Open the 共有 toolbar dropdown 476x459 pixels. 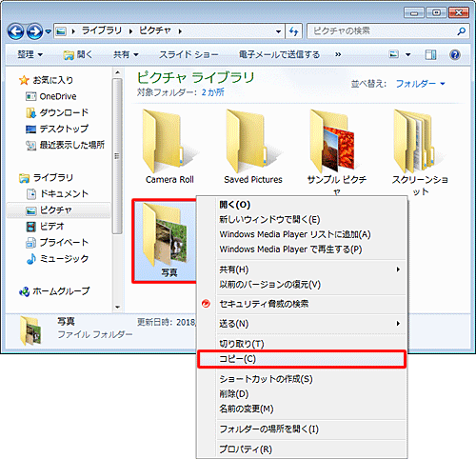[126, 54]
